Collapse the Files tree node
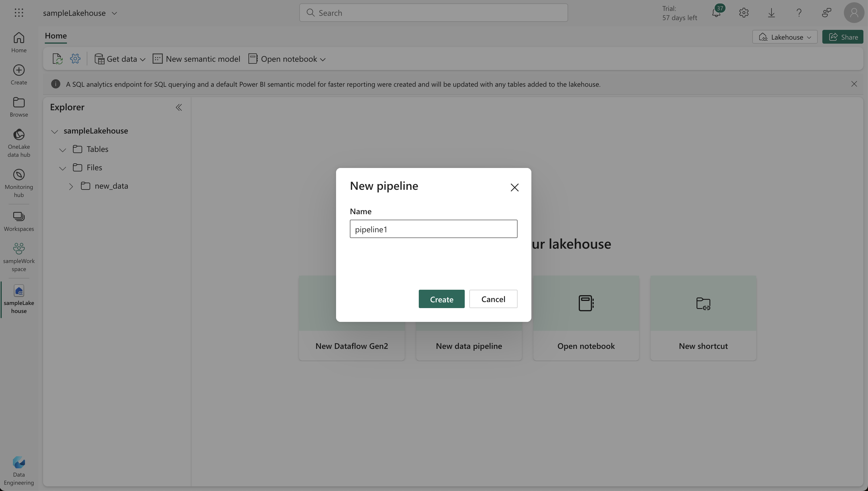Viewport: 868px width, 491px height. (x=63, y=168)
